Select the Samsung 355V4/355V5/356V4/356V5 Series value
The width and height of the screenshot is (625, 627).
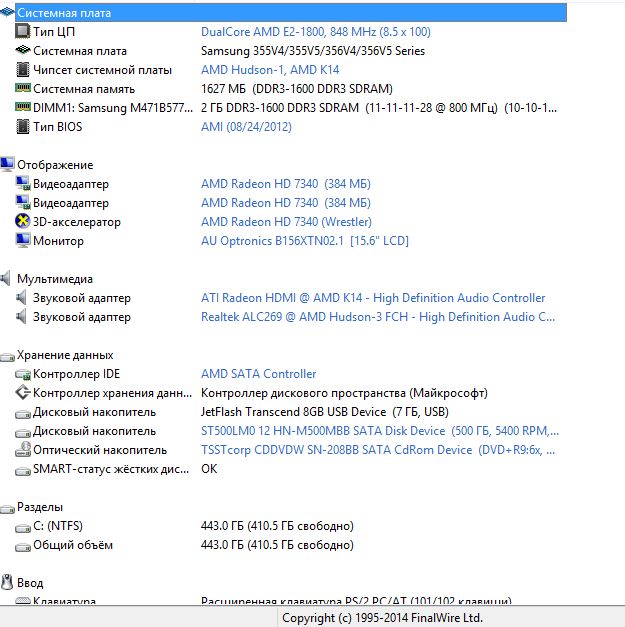pos(313,51)
